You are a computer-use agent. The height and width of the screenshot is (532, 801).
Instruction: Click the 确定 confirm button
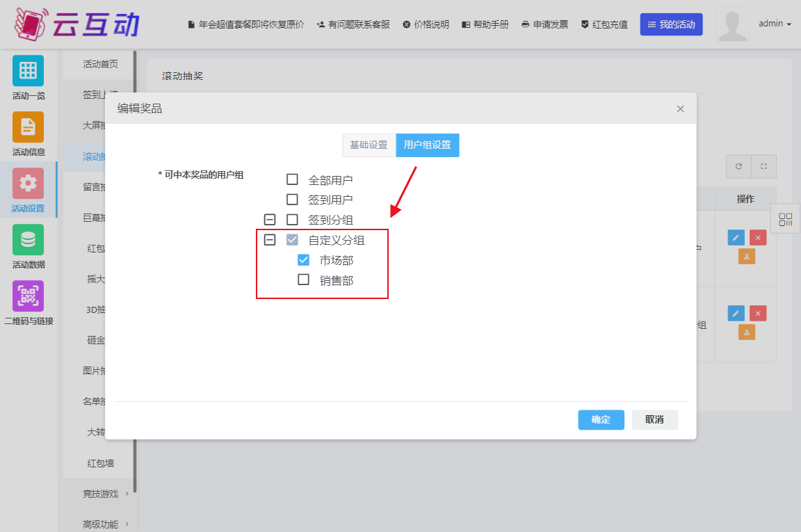click(x=601, y=419)
